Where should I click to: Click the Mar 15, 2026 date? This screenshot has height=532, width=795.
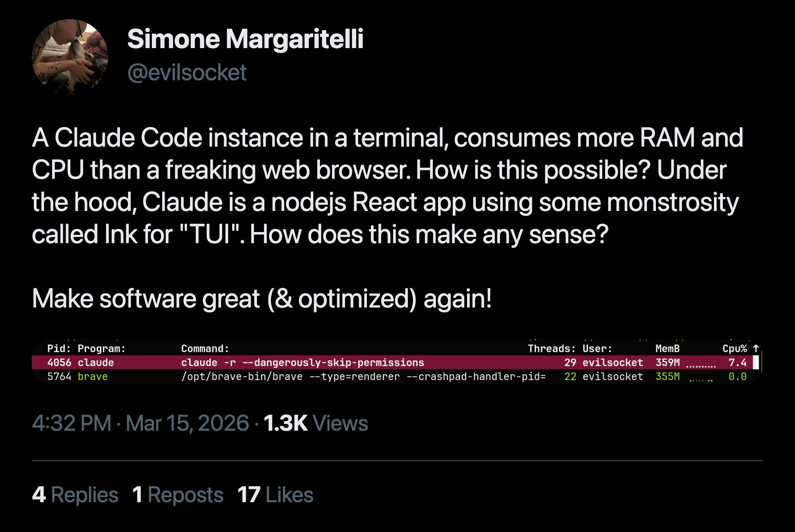[187, 423]
